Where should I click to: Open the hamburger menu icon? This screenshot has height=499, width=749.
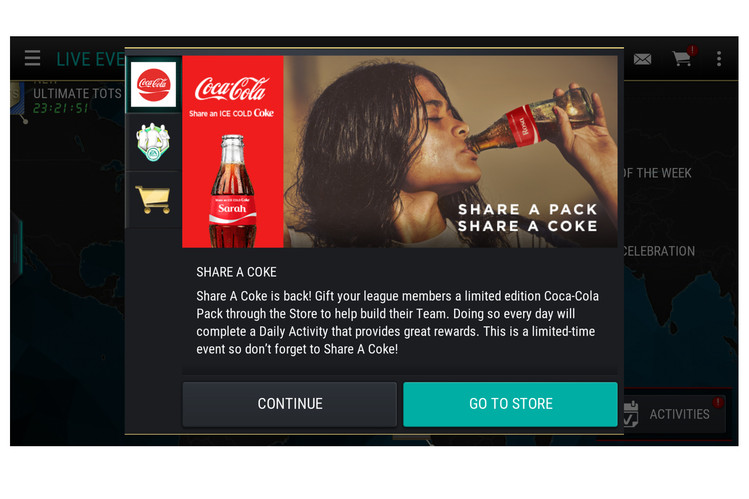(x=32, y=58)
